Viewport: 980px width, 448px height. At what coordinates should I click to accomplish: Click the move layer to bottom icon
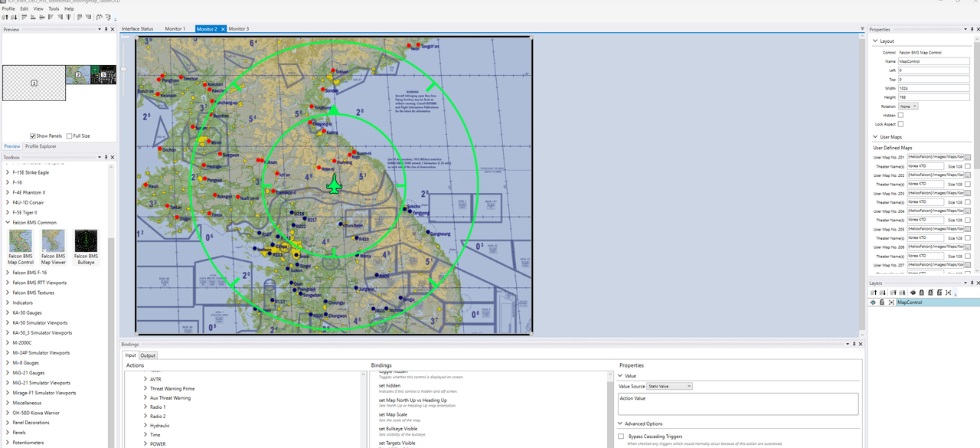point(902,293)
